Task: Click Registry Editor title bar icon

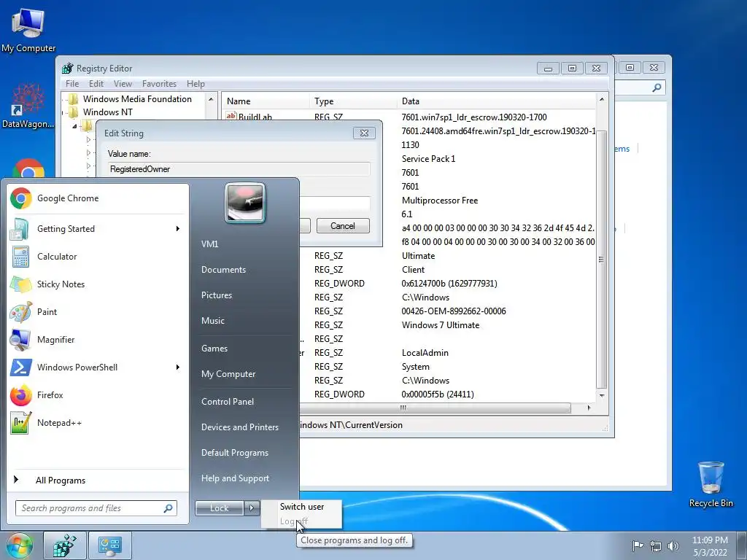Action: (68, 68)
